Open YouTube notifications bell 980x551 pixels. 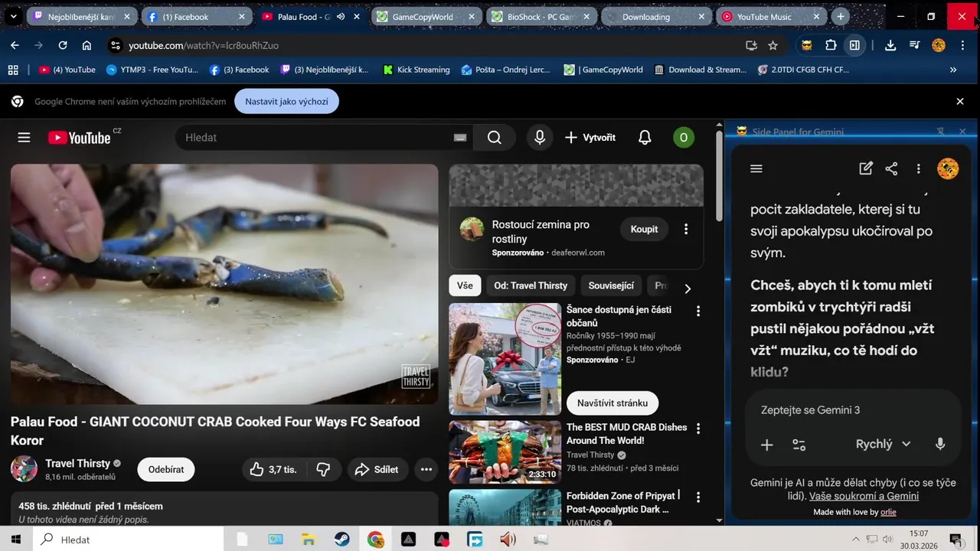pyautogui.click(x=645, y=138)
